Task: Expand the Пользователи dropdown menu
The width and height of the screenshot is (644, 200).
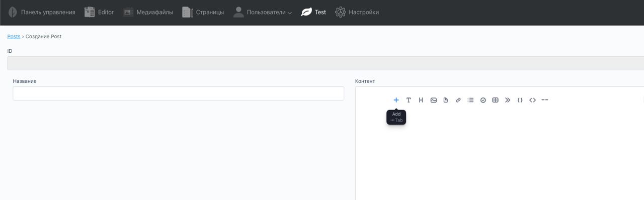Action: [x=262, y=12]
